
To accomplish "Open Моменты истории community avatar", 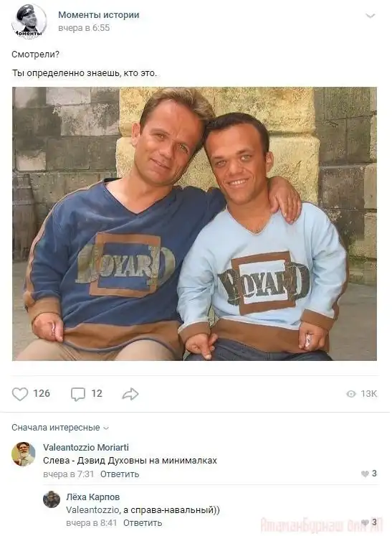I will tap(29, 22).
